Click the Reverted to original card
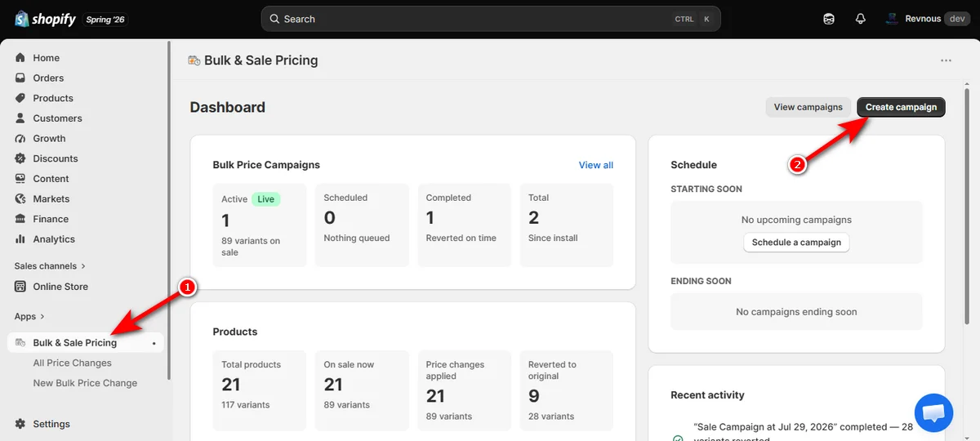The height and width of the screenshot is (441, 980). point(567,390)
